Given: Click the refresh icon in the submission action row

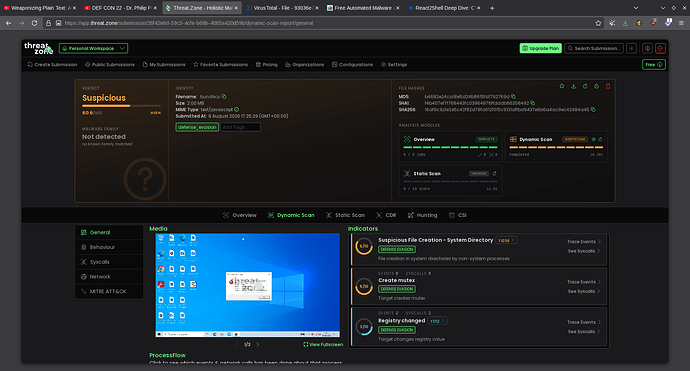Looking at the screenshot, I should point(585,86).
